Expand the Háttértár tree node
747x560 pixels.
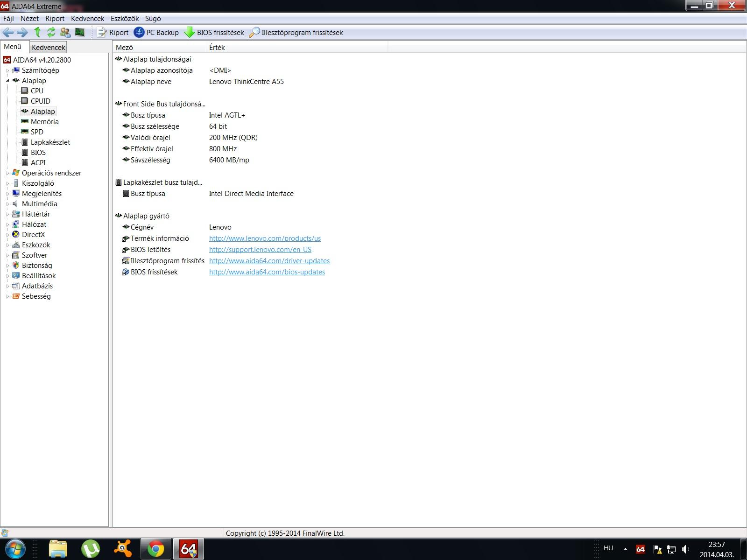7,214
